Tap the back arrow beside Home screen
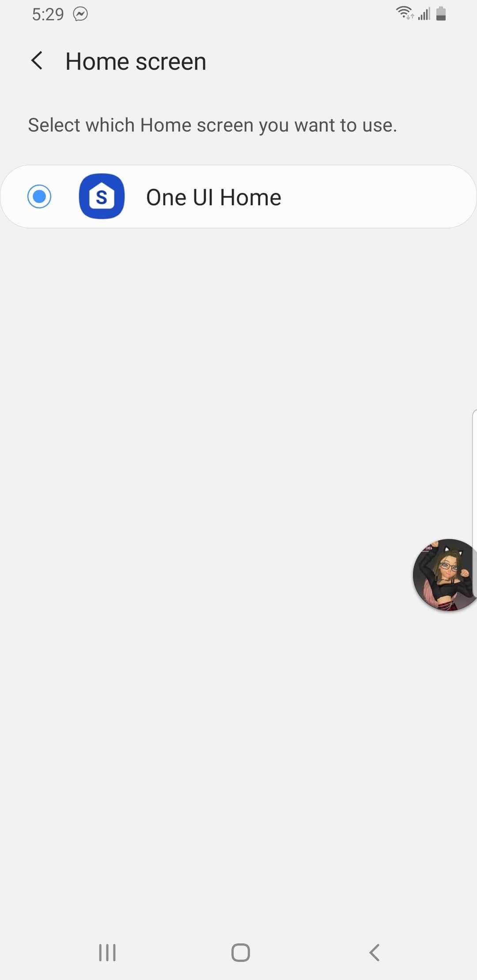477x980 pixels. point(37,61)
